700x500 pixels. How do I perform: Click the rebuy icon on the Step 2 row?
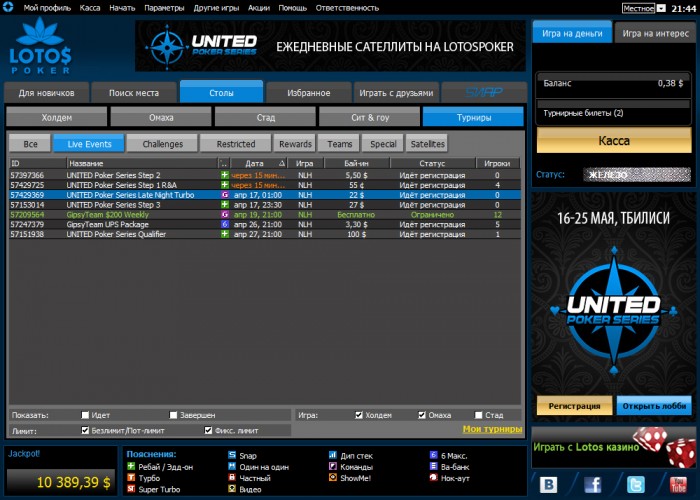(225, 175)
